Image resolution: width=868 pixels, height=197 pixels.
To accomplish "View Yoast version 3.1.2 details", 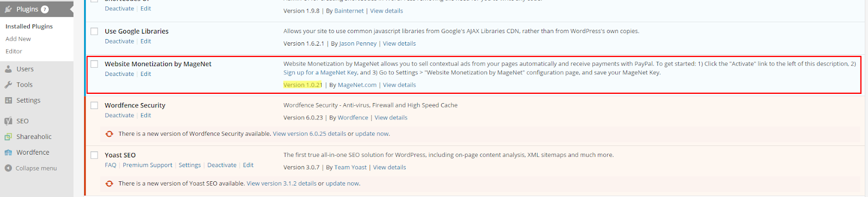I will point(282,183).
